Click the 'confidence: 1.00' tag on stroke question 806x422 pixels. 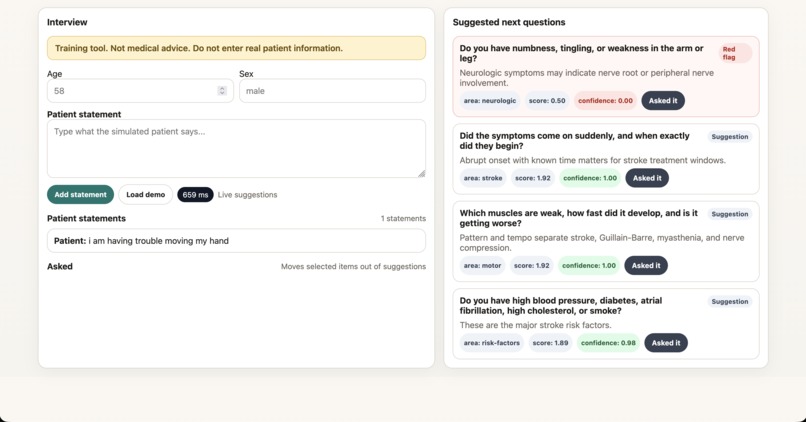click(x=590, y=178)
